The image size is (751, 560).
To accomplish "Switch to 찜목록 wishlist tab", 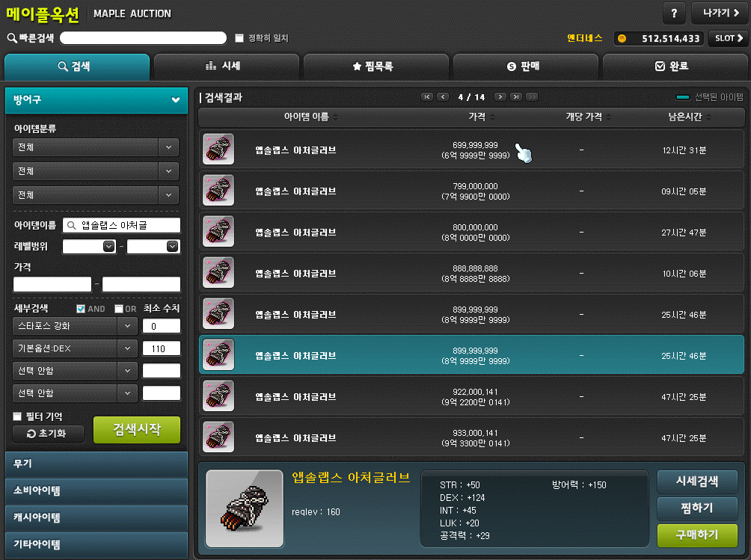I will [376, 67].
